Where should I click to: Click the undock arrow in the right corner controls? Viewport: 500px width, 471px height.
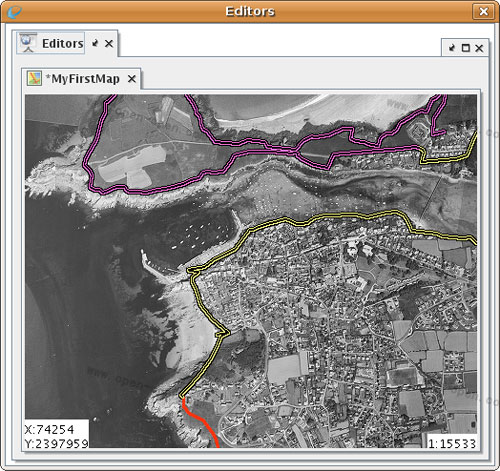[x=452, y=48]
